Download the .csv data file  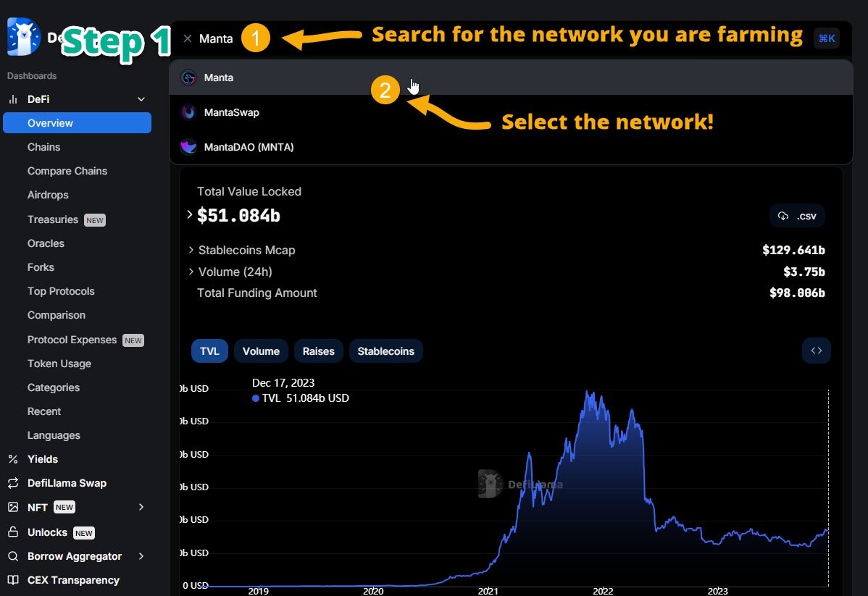(797, 216)
